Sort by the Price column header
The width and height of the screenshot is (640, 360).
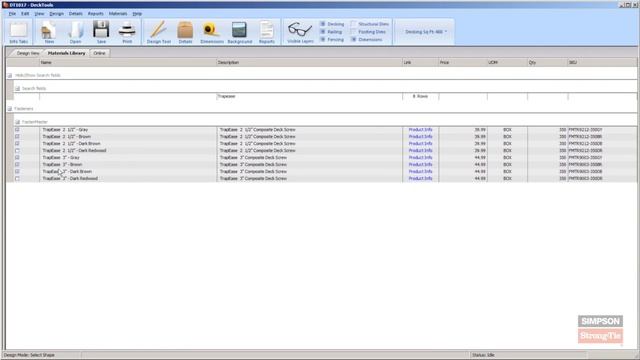(463, 62)
